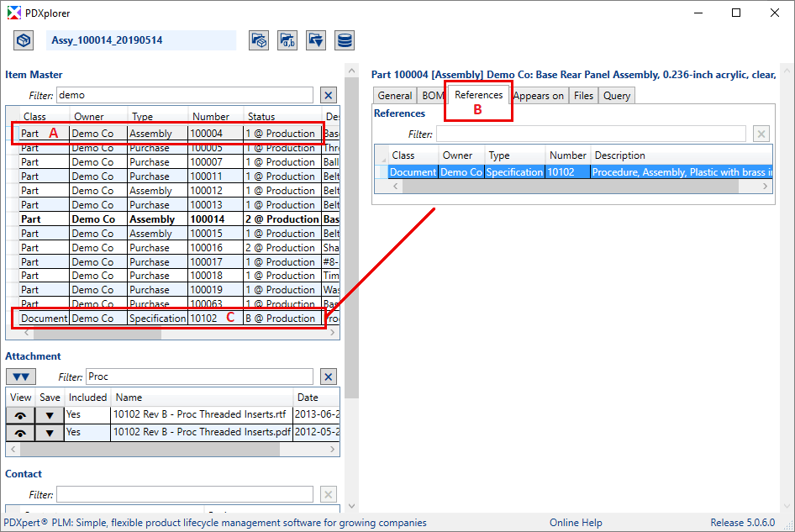The height and width of the screenshot is (532, 795).
Task: Click the folder-with-box toolbar icon
Action: pos(259,40)
